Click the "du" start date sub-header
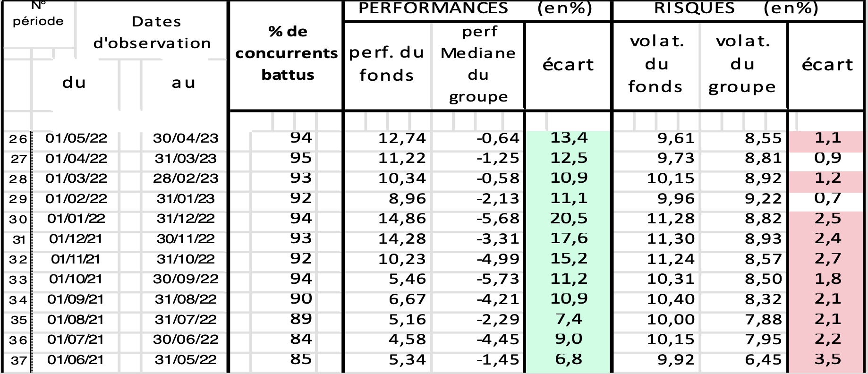Image resolution: width=868 pixels, height=374 pixels. [x=74, y=83]
